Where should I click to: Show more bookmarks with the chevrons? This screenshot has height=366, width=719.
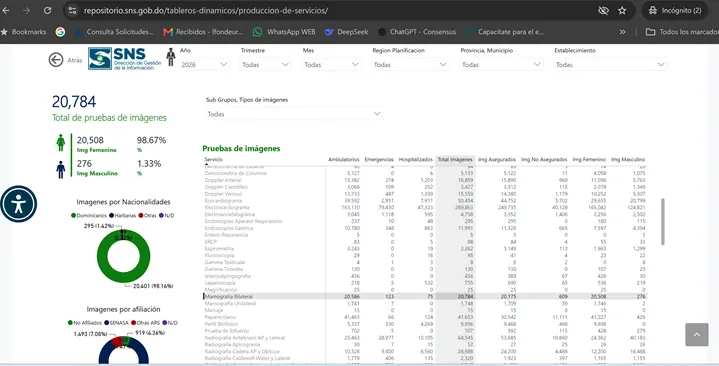coord(622,32)
